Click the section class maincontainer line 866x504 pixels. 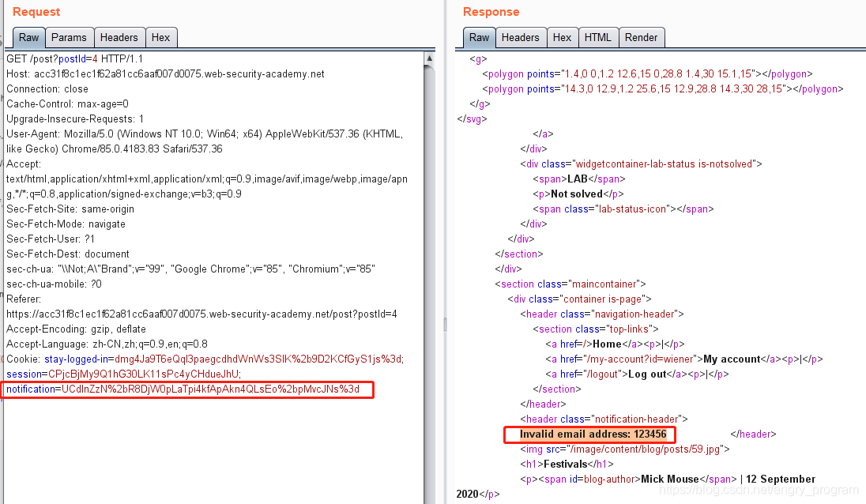coord(570,284)
